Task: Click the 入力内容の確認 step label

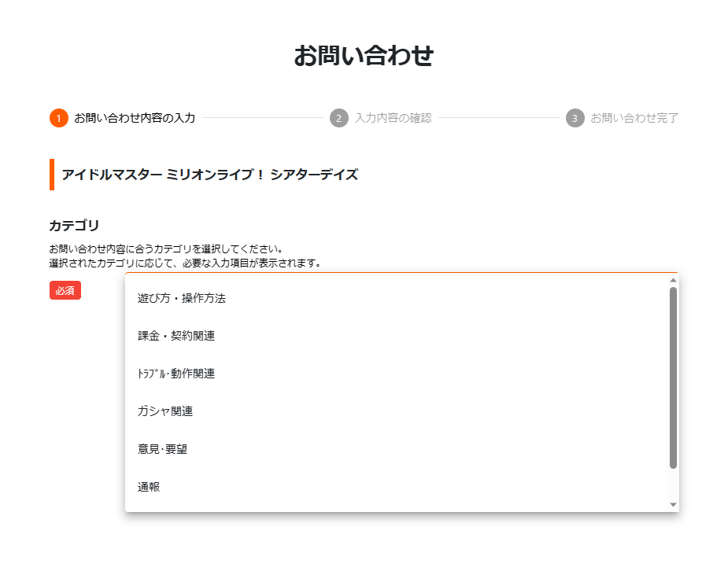Action: [394, 118]
